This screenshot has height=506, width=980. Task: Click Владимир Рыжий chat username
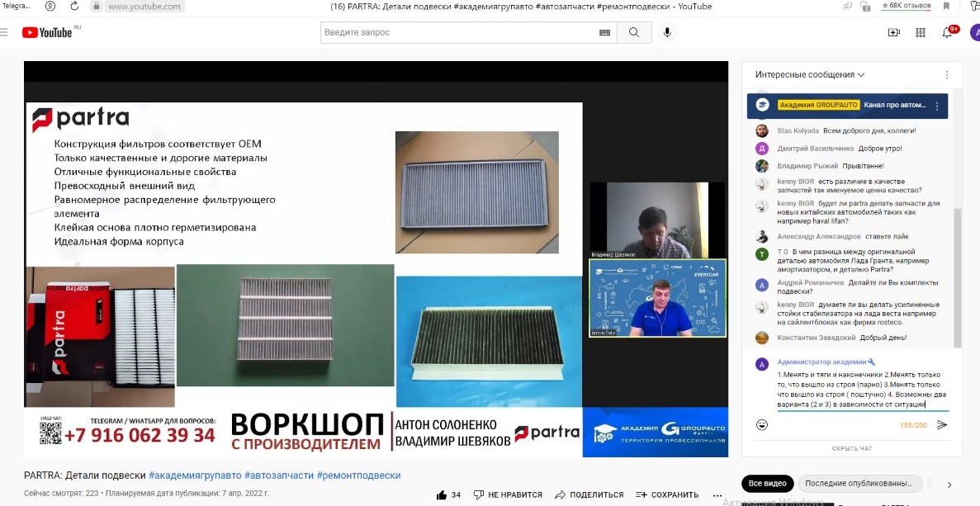807,166
